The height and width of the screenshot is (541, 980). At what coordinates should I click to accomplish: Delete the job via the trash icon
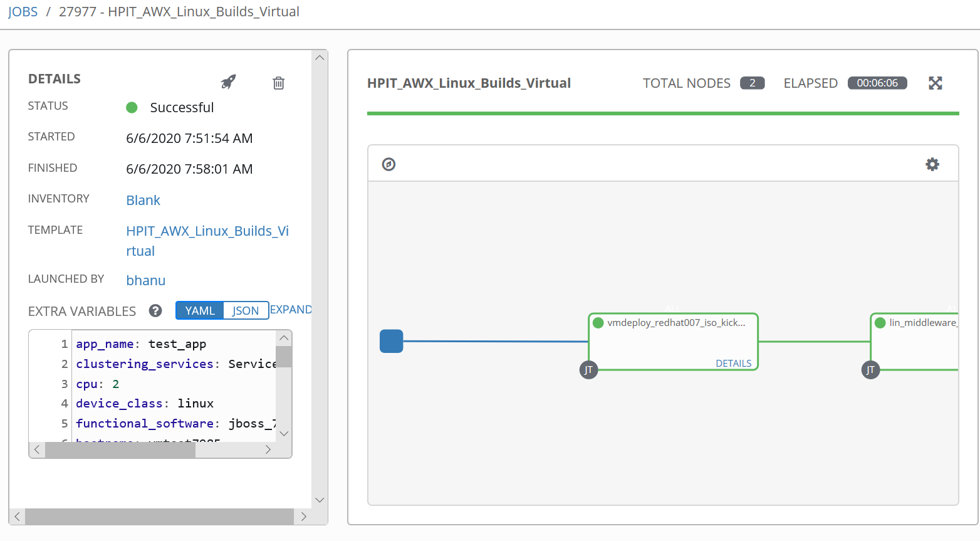click(x=278, y=83)
